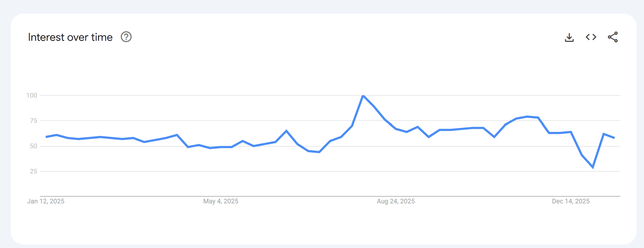Image resolution: width=644 pixels, height=248 pixels.
Task: Select the 50 y-axis label
Action: tap(33, 146)
